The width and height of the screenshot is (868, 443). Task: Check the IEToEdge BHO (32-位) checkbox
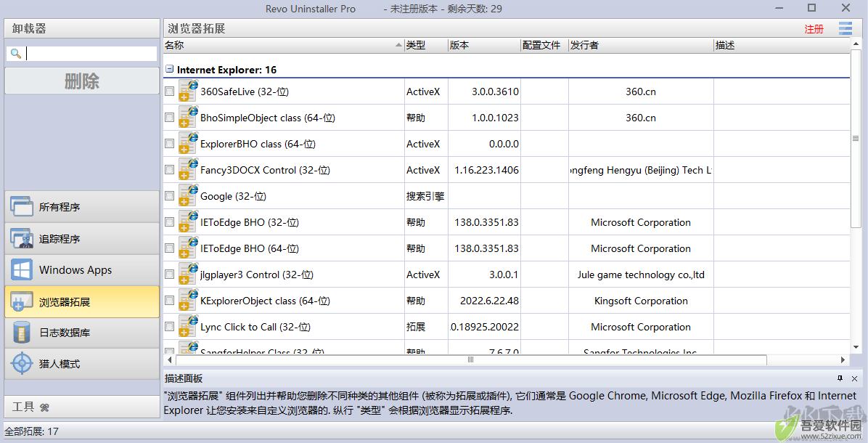[169, 221]
